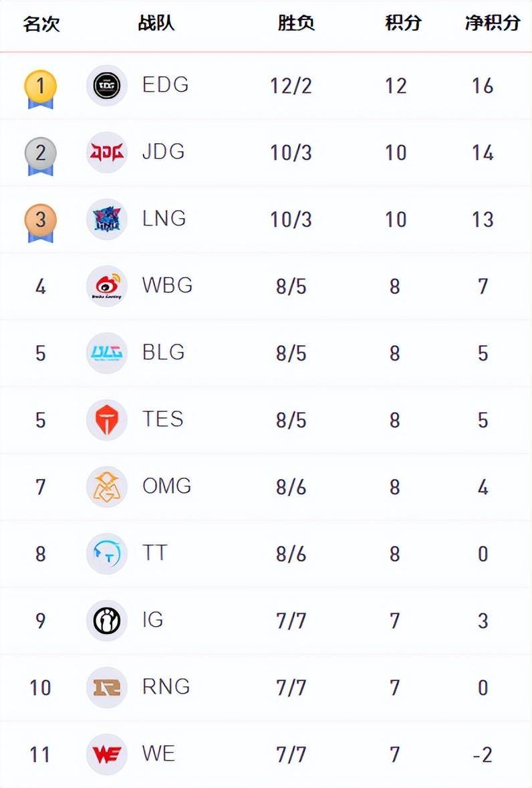Click the WE team logo

click(106, 755)
